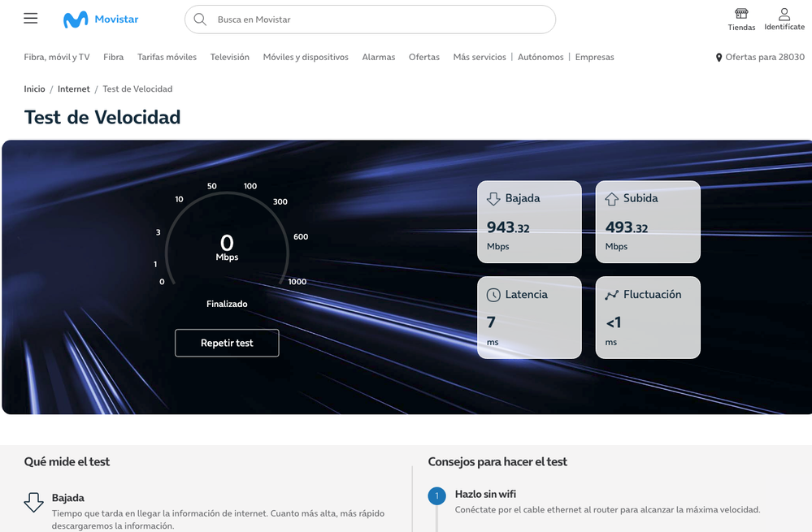Click the Subida upload arrow icon

click(612, 199)
